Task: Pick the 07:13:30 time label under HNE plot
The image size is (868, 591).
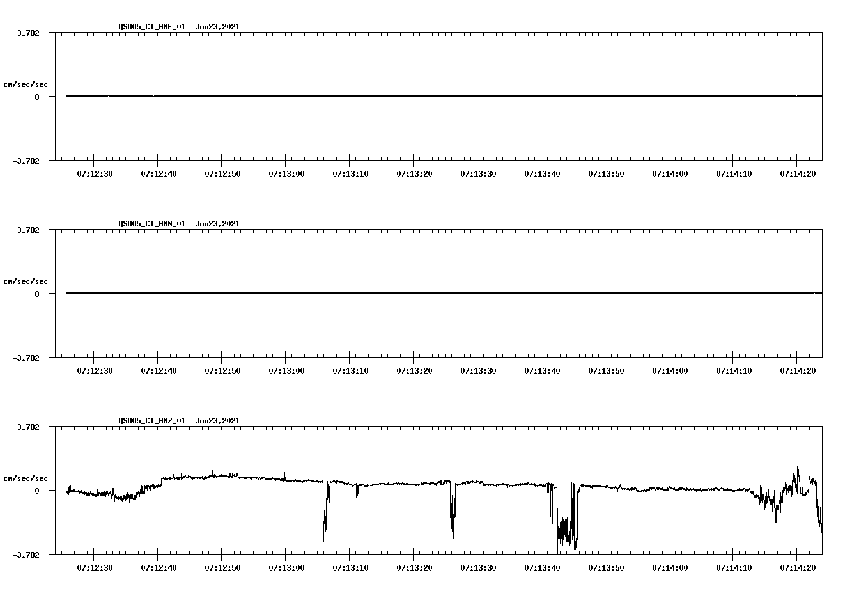Action: tap(478, 173)
